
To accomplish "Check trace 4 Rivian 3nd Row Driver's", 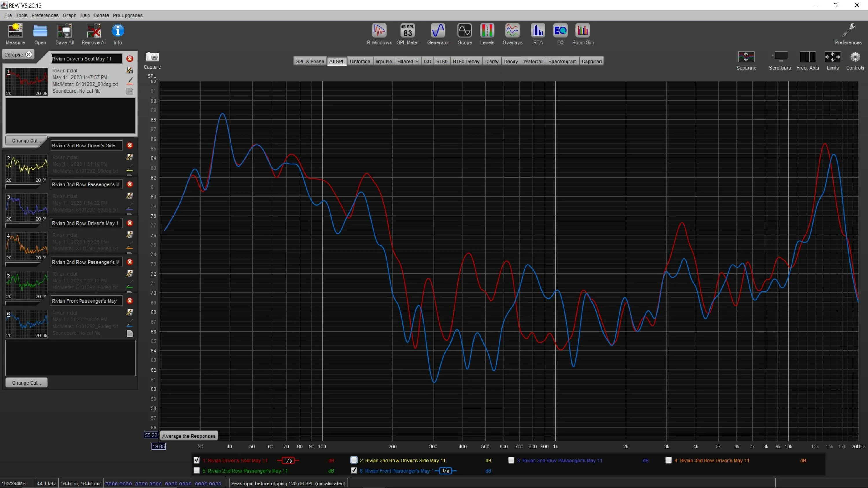I will (669, 460).
